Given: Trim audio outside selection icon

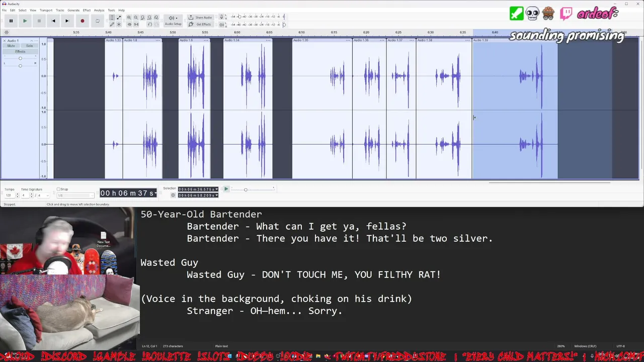Looking at the screenshot, I should coord(129,24).
